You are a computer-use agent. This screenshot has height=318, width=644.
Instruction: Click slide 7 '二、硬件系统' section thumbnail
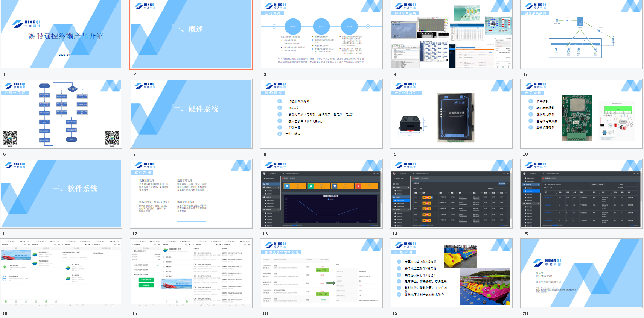pos(191,114)
